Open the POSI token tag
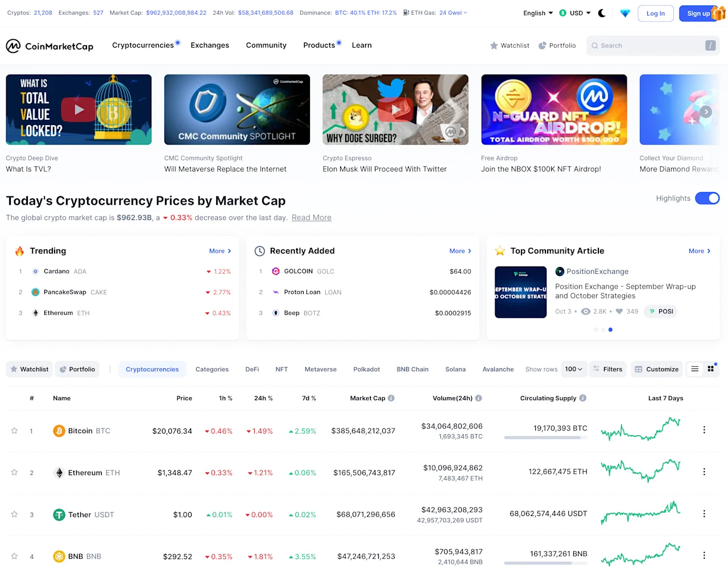Viewport: 728px width, 574px height. [x=661, y=311]
